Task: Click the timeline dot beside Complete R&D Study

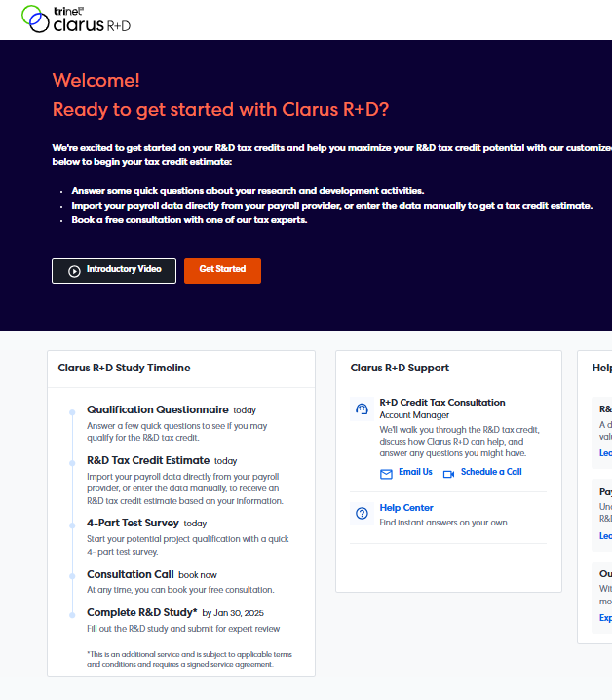Action: [x=72, y=615]
